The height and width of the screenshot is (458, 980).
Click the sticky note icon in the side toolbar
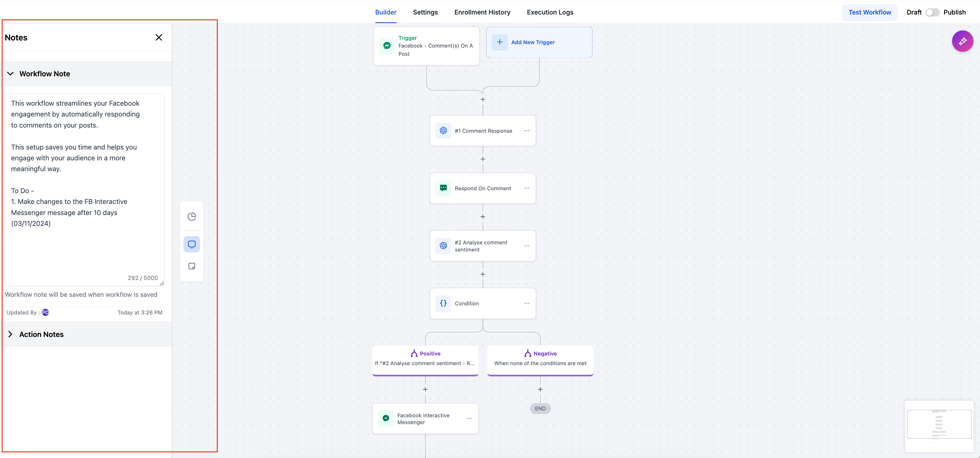[x=192, y=266]
